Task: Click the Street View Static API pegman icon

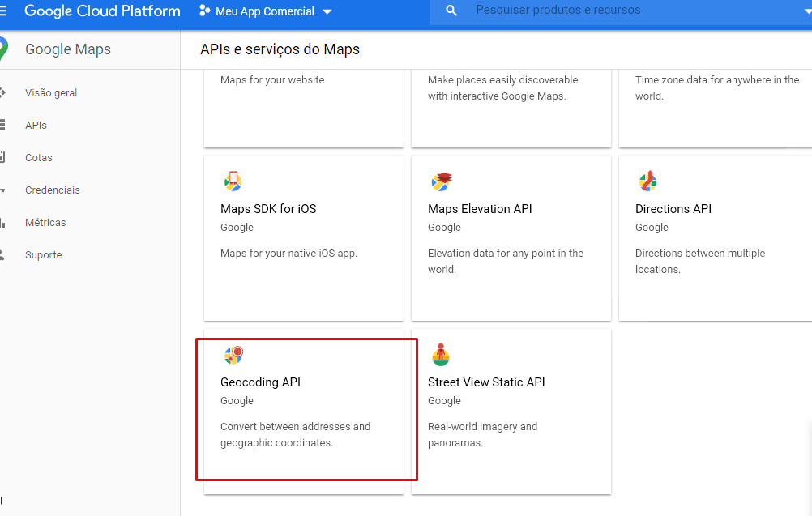Action: click(441, 355)
